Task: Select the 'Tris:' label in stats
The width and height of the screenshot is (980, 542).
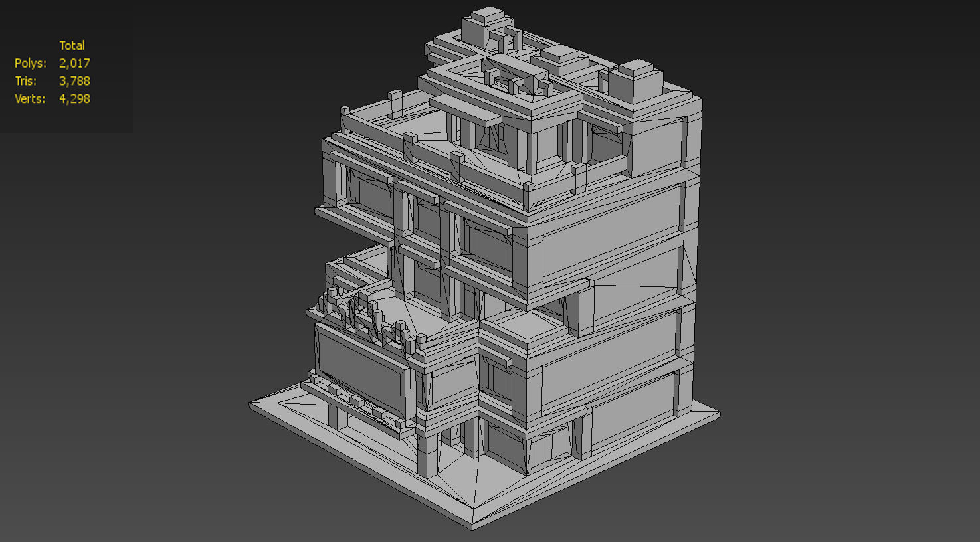Action: (25, 81)
